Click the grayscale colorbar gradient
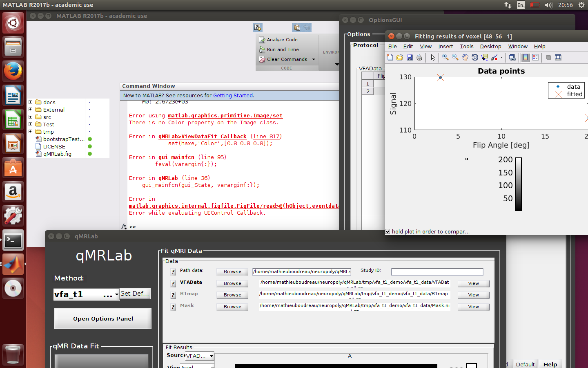 [519, 184]
